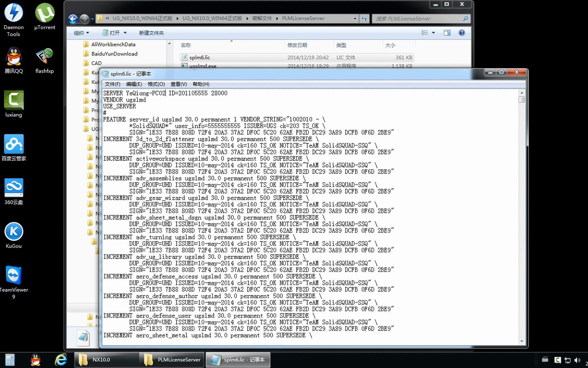Launch µTorrent from the desktop

[x=45, y=14]
